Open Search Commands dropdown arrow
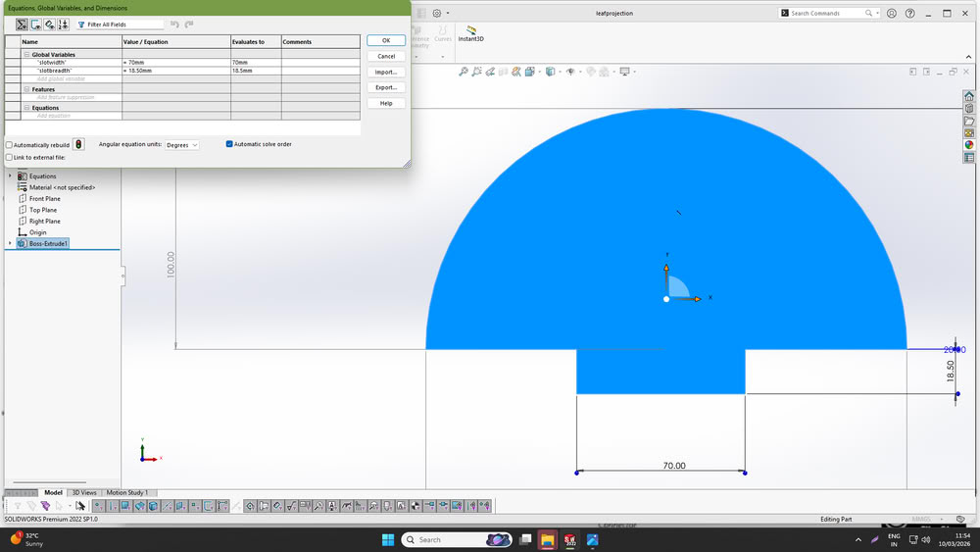Viewport: 980px width, 552px height. [877, 13]
